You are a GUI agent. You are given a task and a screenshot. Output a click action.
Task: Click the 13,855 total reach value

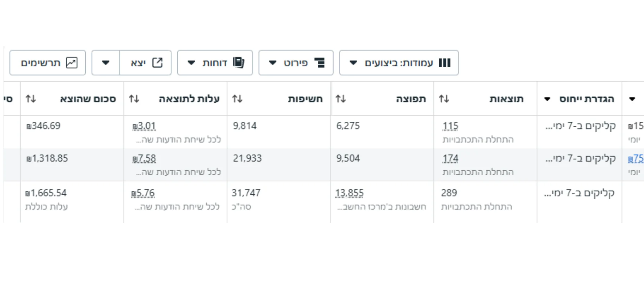(x=350, y=193)
